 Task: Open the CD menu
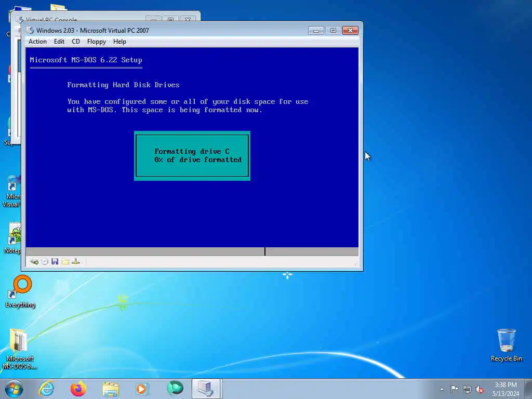point(76,42)
